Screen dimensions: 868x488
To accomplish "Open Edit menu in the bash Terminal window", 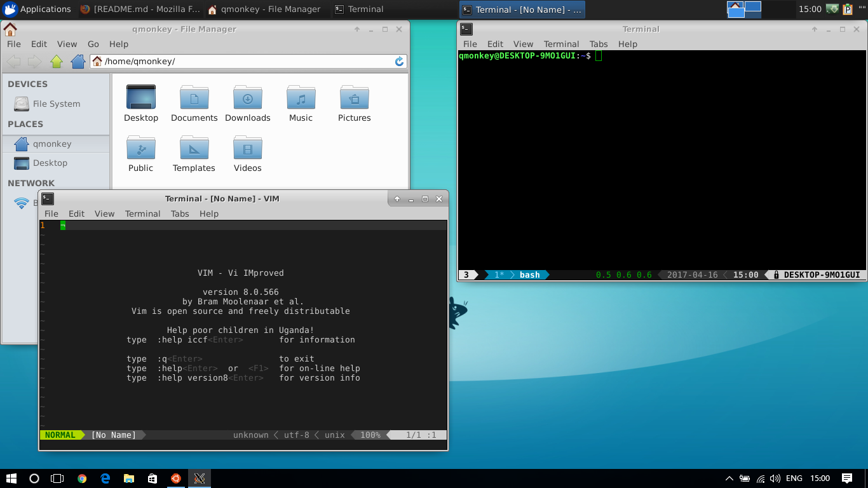I will coord(496,44).
